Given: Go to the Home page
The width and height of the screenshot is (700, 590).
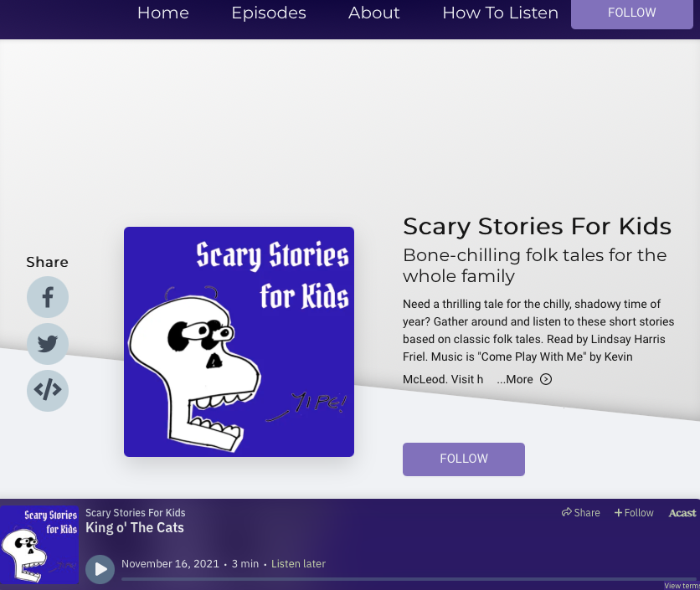Looking at the screenshot, I should 162,13.
